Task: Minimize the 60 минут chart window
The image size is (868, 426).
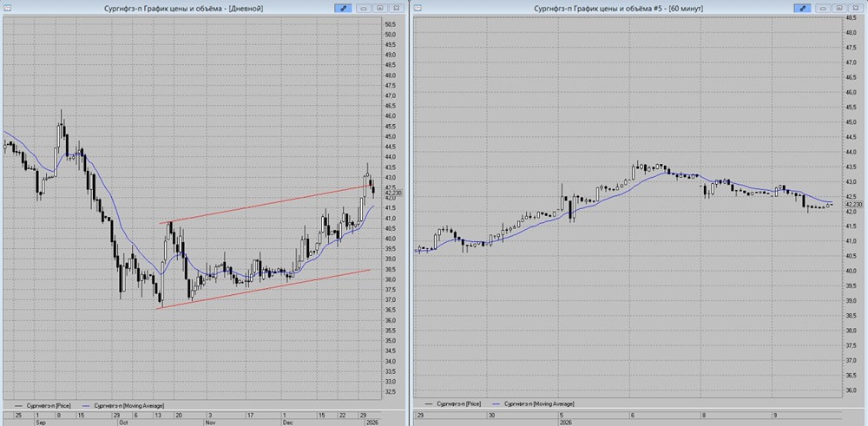Action: (823, 8)
